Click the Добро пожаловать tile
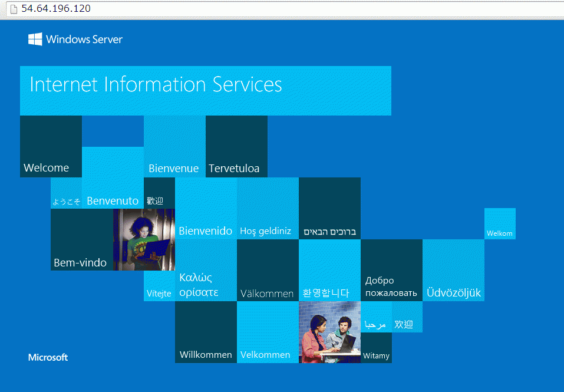Viewport: 564px width, 392px height. tap(392, 271)
